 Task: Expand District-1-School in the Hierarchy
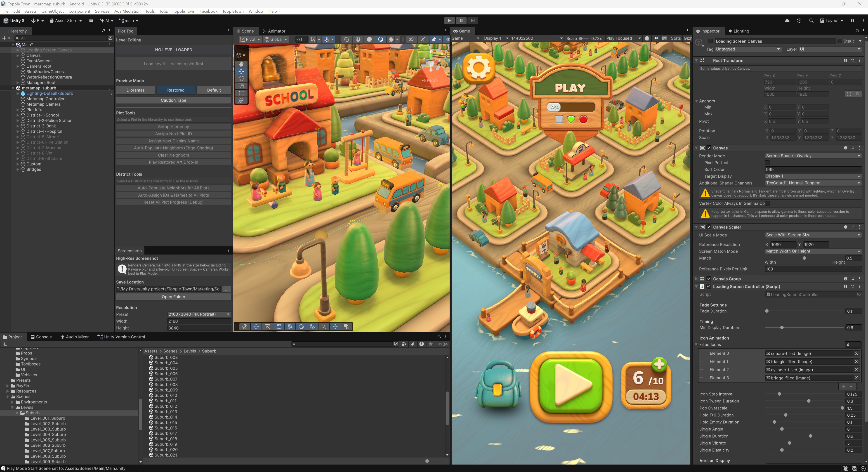pyautogui.click(x=18, y=115)
